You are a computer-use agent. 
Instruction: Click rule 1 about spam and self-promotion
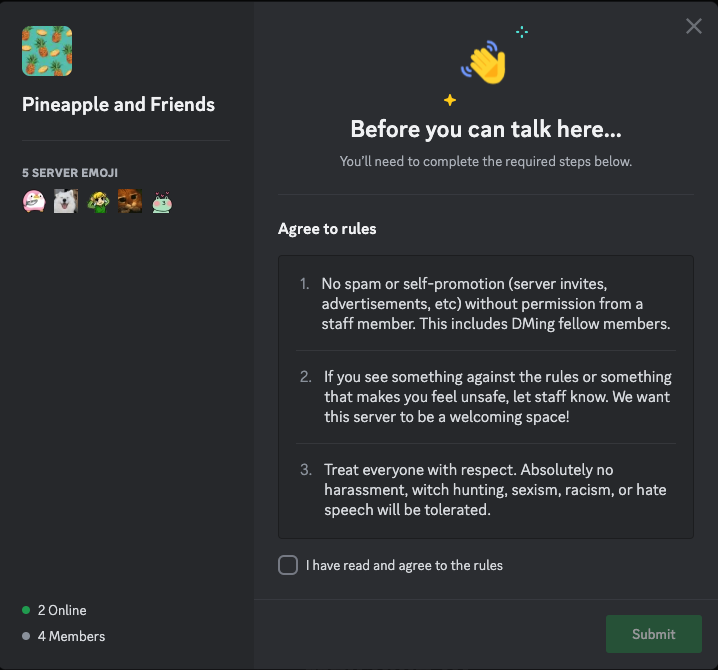(x=495, y=303)
